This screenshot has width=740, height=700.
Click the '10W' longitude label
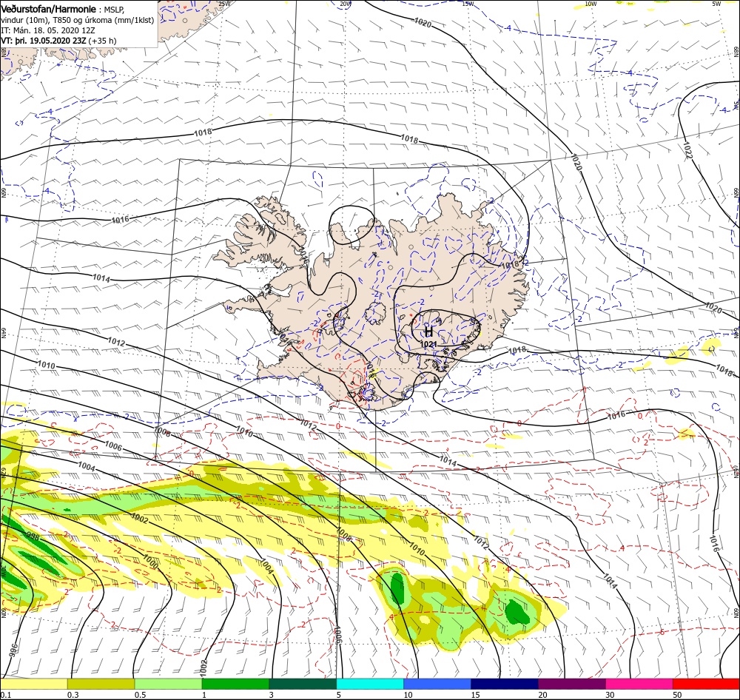click(x=591, y=4)
